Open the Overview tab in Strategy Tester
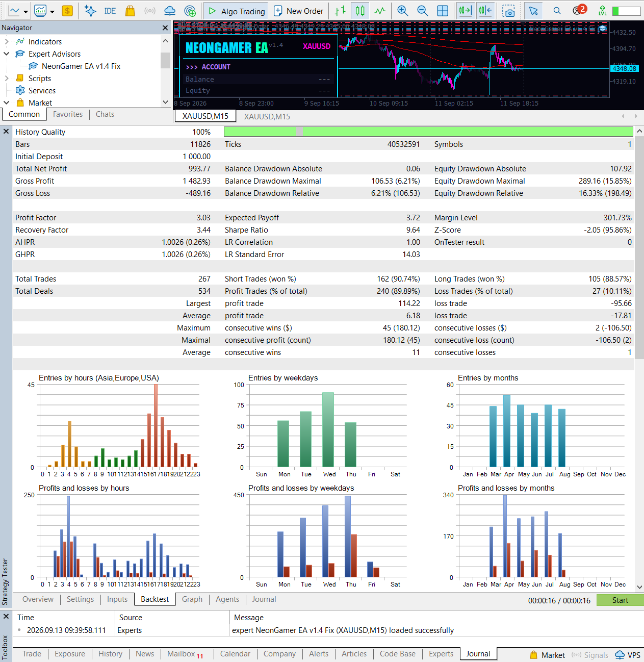 point(38,599)
